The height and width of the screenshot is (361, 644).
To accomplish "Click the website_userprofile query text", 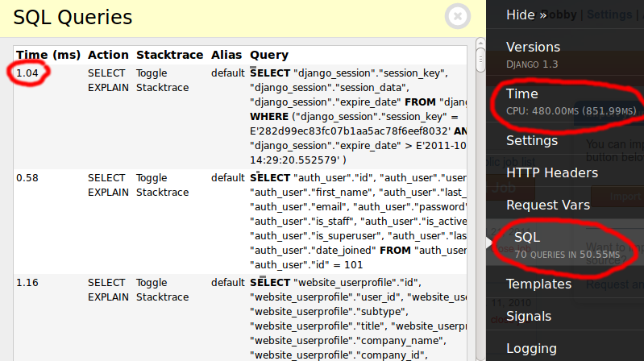I will coord(358,318).
